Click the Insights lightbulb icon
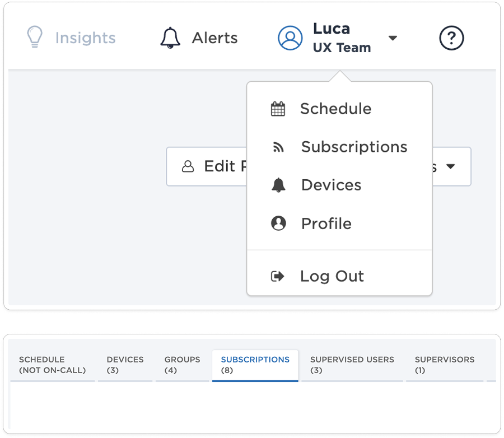Image resolution: width=504 pixels, height=438 pixels. (x=35, y=38)
